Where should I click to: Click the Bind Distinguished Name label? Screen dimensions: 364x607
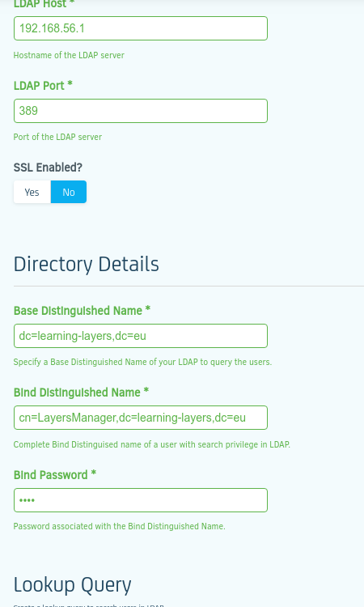pos(81,393)
